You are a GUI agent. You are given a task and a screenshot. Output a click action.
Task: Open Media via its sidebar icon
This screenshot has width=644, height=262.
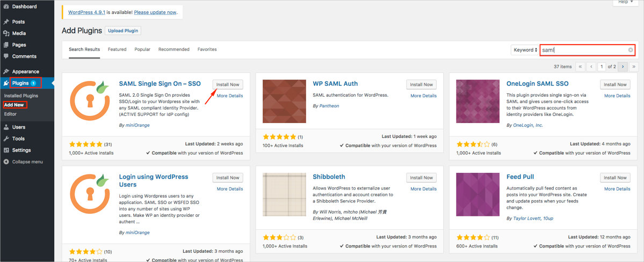pos(6,33)
